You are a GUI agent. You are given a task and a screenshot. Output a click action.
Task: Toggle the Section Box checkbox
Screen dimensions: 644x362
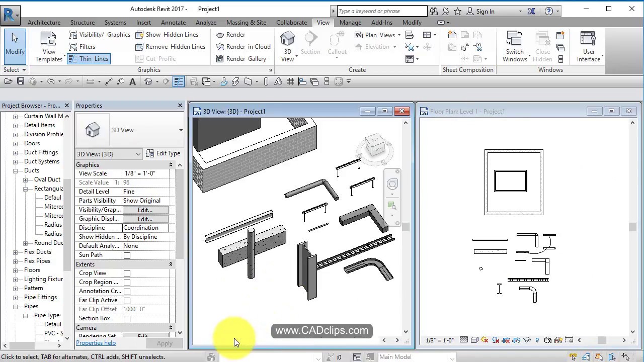click(x=127, y=319)
